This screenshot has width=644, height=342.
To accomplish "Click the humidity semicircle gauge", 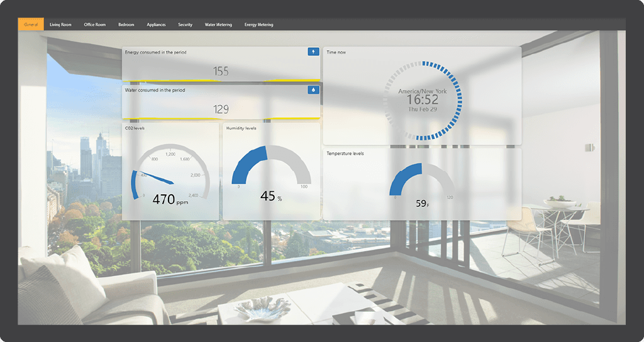I will pyautogui.click(x=272, y=165).
